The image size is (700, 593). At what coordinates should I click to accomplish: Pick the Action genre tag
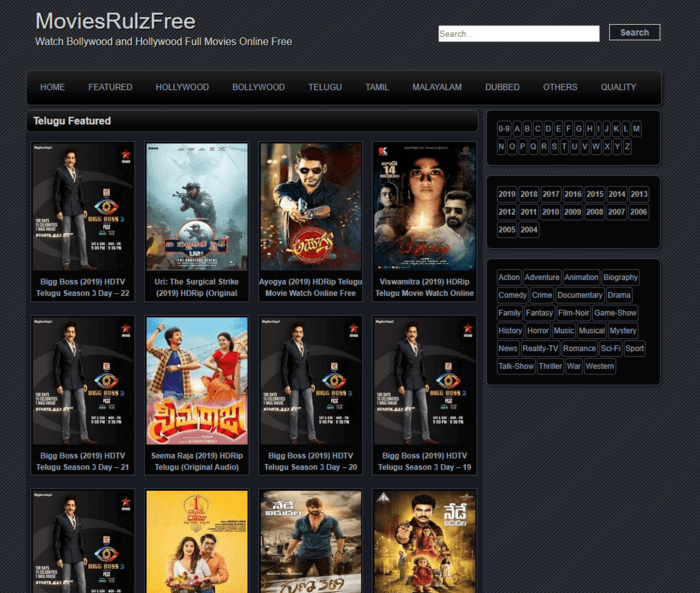coord(509,277)
